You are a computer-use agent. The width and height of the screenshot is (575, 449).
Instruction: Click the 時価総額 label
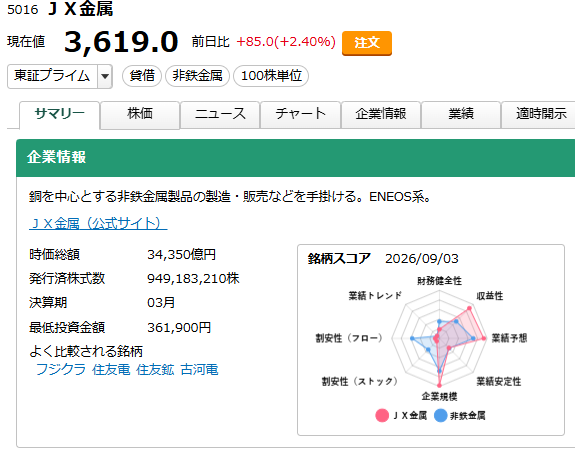[54, 254]
